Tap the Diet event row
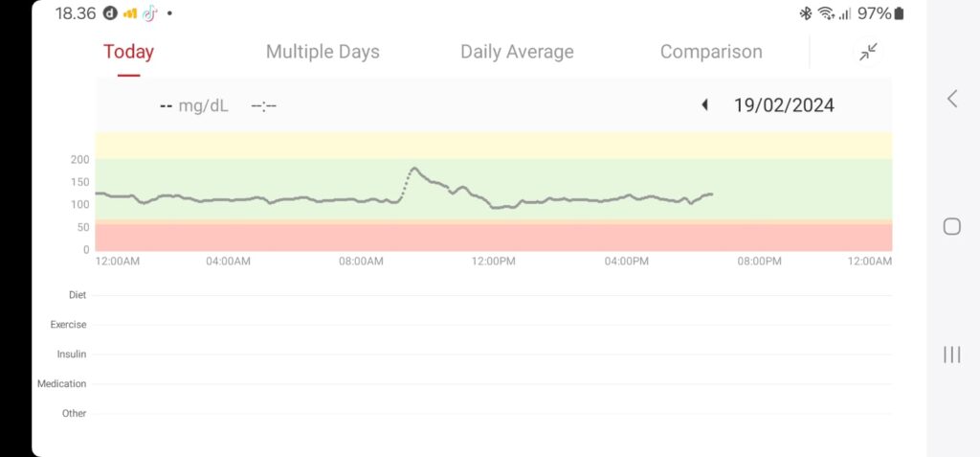This screenshot has width=980, height=457. [x=493, y=295]
